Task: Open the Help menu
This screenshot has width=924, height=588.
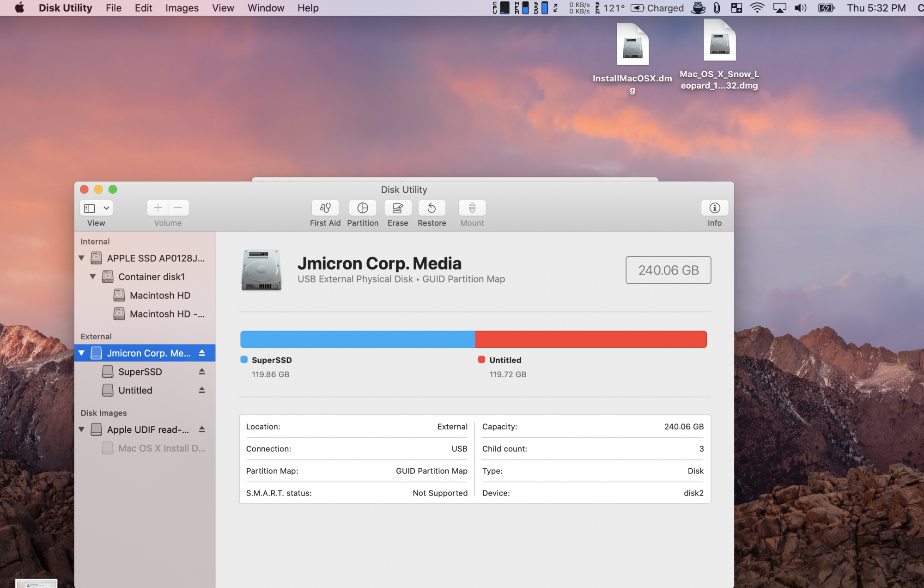Action: pyautogui.click(x=308, y=8)
